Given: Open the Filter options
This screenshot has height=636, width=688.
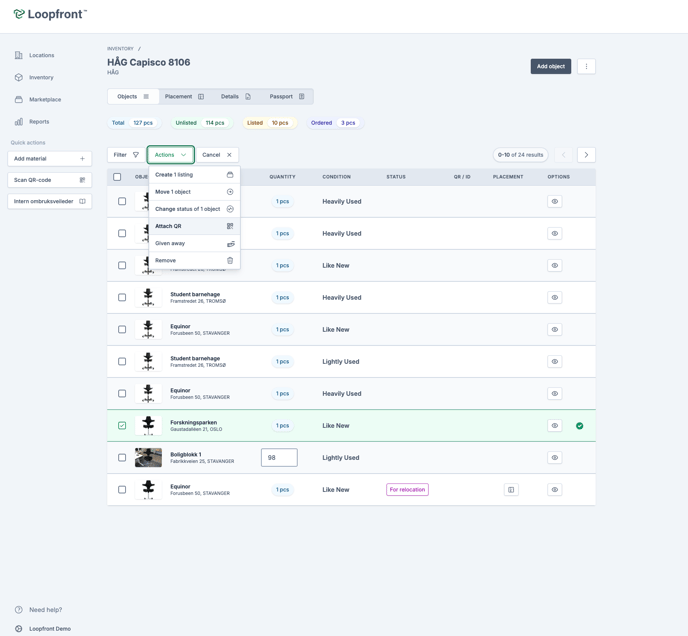Looking at the screenshot, I should coord(126,155).
